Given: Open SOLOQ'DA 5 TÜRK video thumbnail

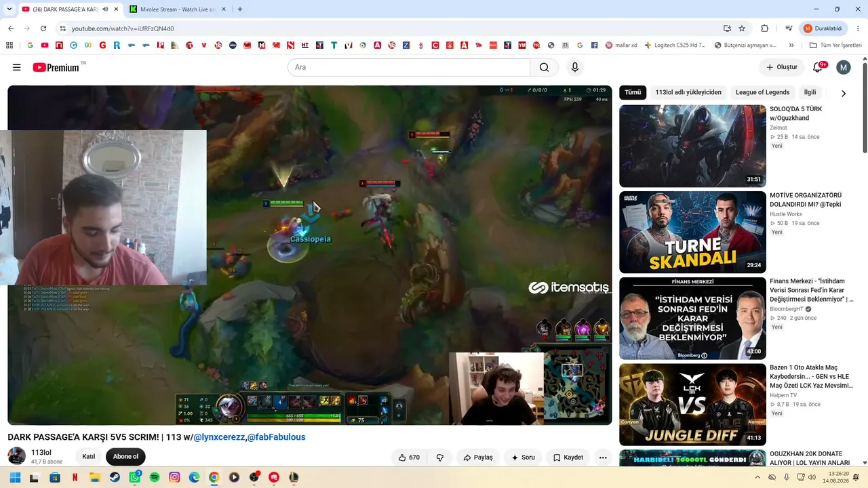Looking at the screenshot, I should point(692,146).
